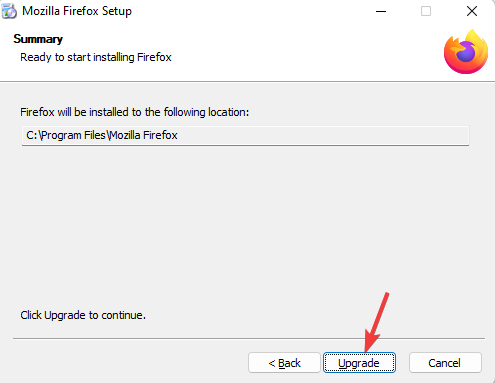Viewport: 495px width, 383px height.
Task: Click 'Mozilla Firefox' within the install path
Action: click(144, 135)
